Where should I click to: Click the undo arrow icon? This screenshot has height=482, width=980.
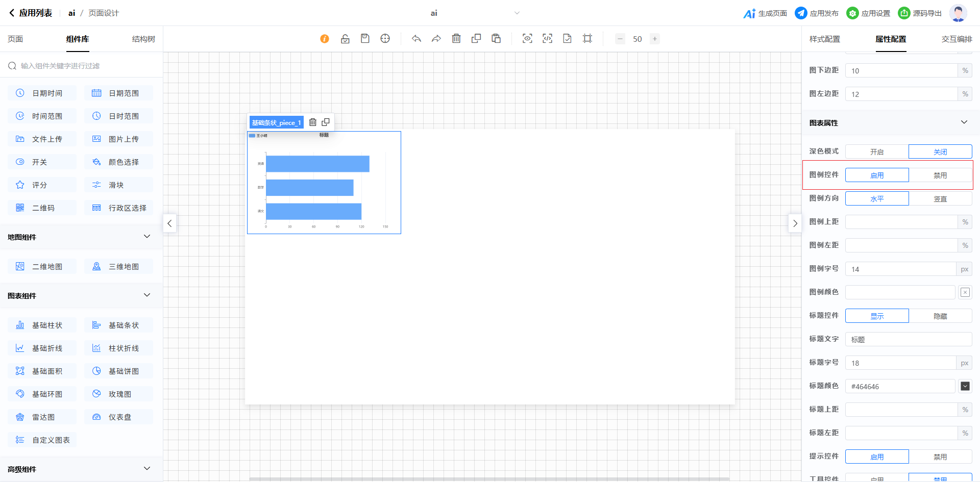(x=416, y=39)
